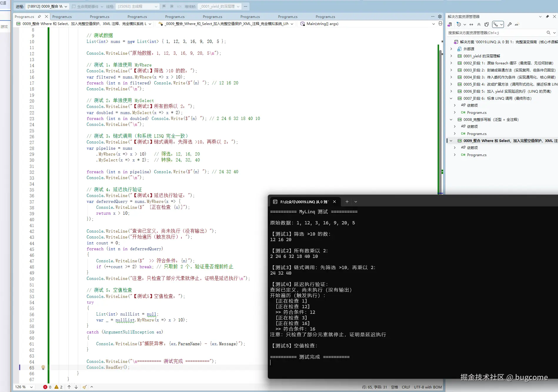Open properties wrench icon in Solution Explorer

509,24
